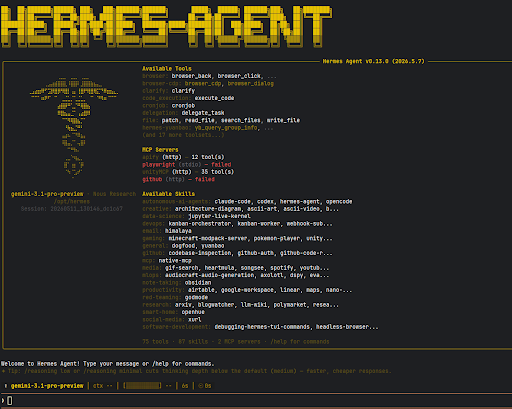Click the 'obsidian' note-taking skill
Viewport: 512px width, 409px height.
pyautogui.click(x=198, y=282)
